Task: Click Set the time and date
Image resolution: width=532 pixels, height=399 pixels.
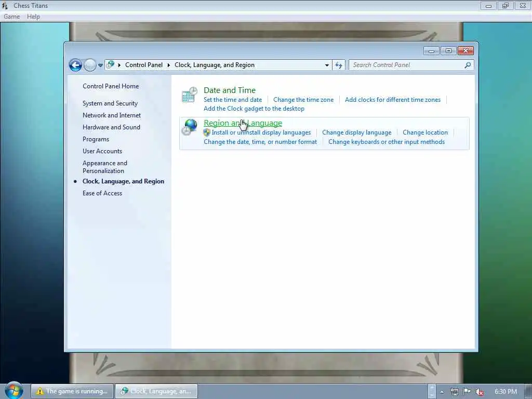Action: point(233,100)
